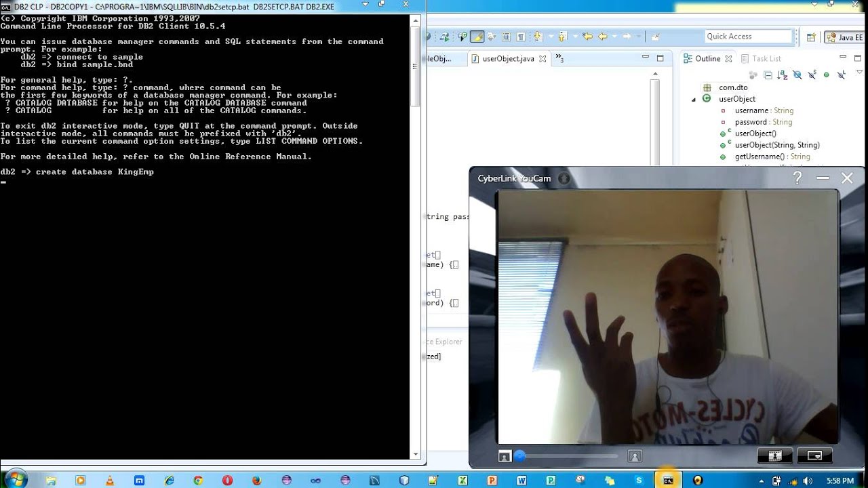
Task: Click the YouCam update arrow icon
Action: [564, 178]
